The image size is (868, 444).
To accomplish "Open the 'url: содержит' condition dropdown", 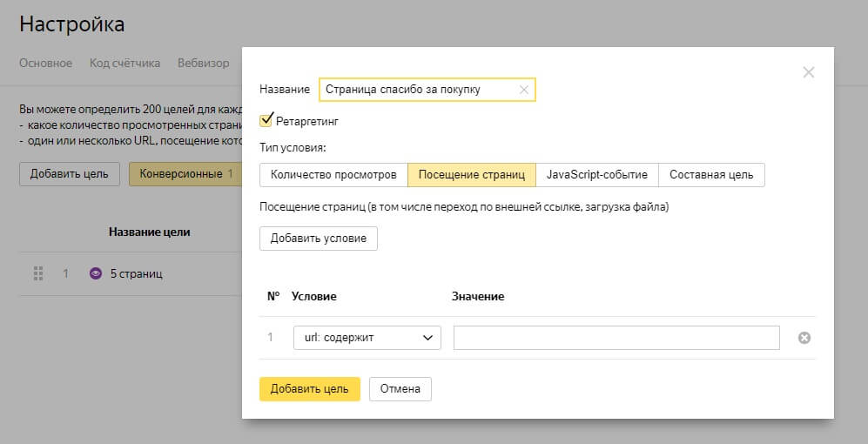I will (367, 338).
